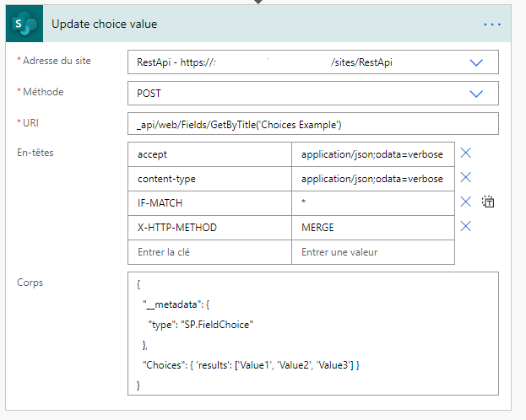This screenshot has width=526, height=420.
Task: Delete the X-HTTP-METHOD header row
Action: click(x=465, y=226)
